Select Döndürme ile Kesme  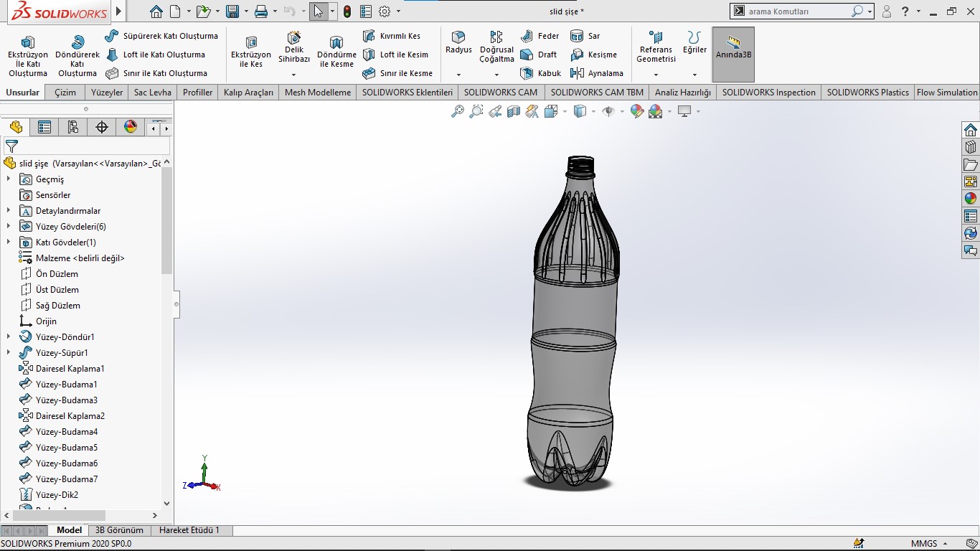click(x=336, y=52)
